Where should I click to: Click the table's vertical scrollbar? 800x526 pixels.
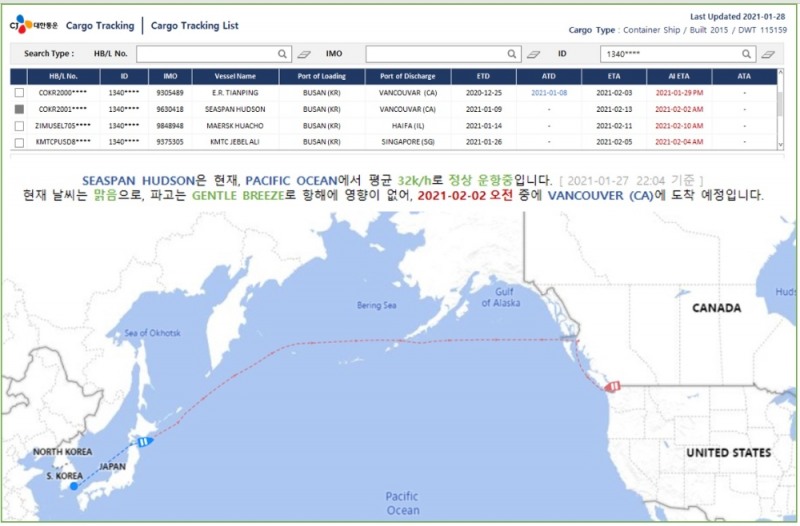(780, 115)
